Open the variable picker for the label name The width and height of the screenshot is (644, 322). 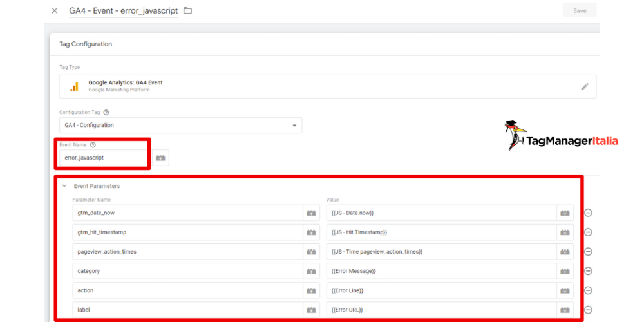point(311,310)
